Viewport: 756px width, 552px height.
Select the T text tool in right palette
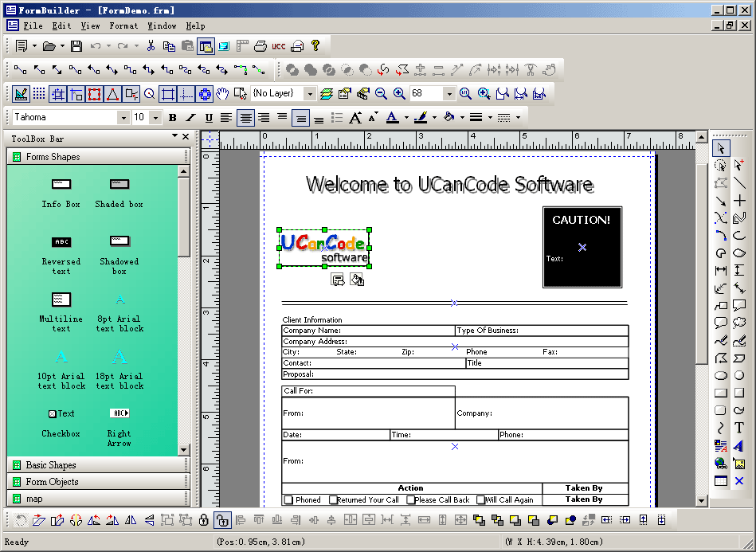(739, 428)
